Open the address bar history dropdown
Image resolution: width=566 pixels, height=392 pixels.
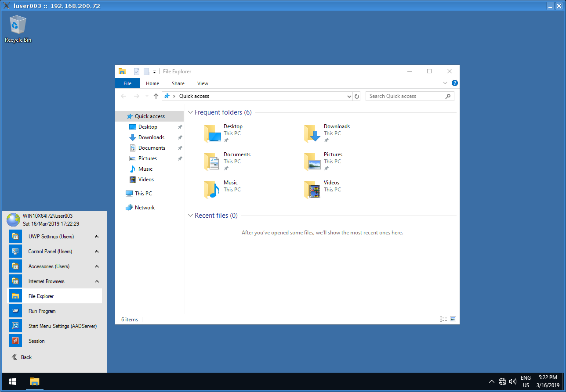point(349,96)
